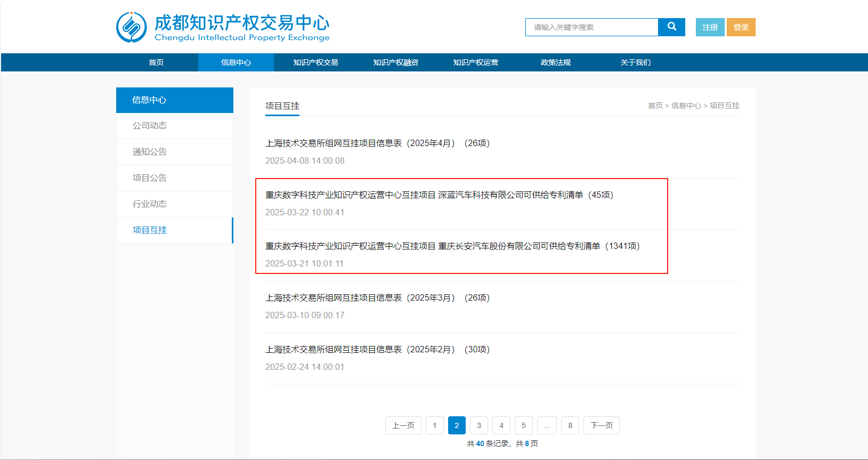Open 上海技术交易所 2025年4月 project list
Screen dimensions: 868x460
378,143
